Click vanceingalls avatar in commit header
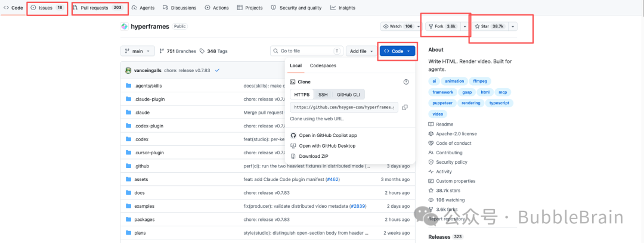 (x=128, y=70)
